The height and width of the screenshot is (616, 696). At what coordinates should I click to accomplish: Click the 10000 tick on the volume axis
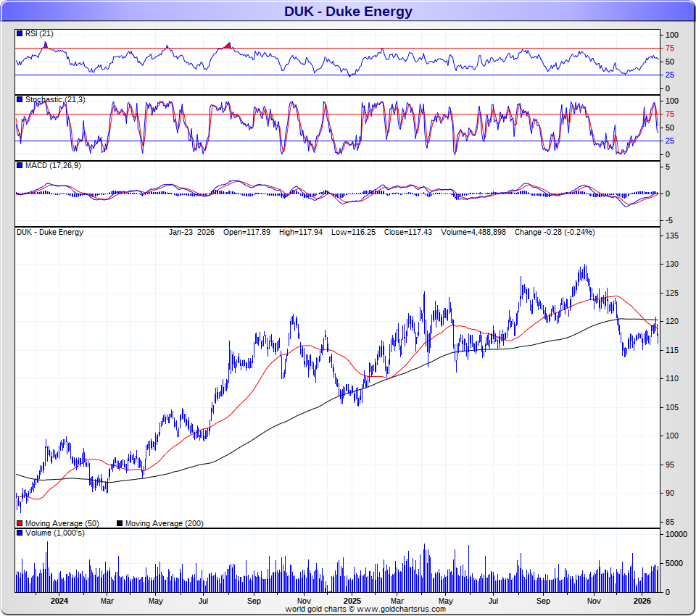click(x=676, y=535)
